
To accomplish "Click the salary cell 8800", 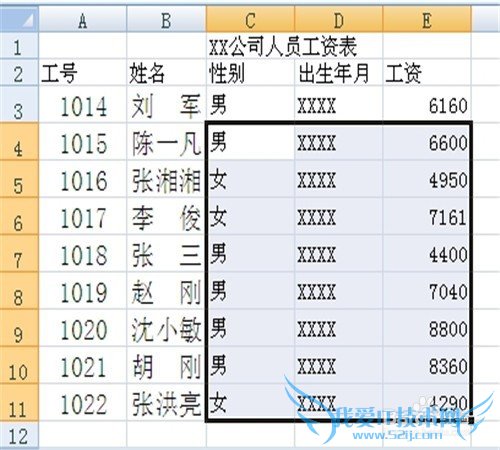I will click(x=427, y=328).
